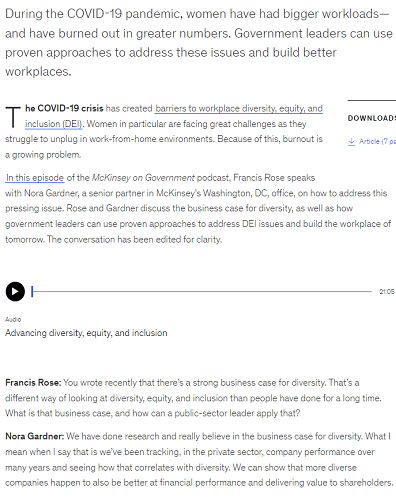Click the bold 'he COVID-19 crisis' text
Viewport: 396px width, 500px height.
[x=64, y=108]
